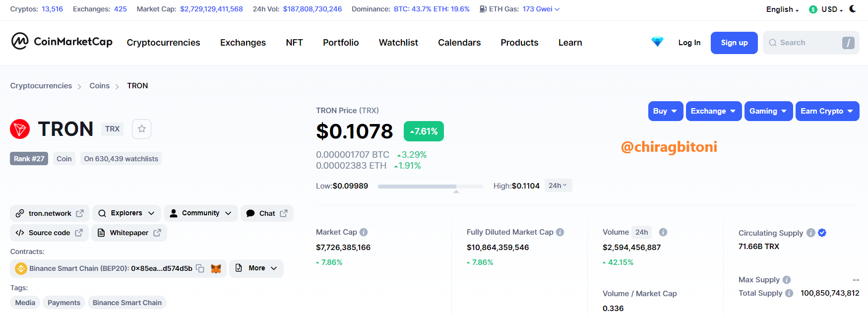Click into the Search field
The width and height of the screenshot is (868, 318).
(x=811, y=43)
